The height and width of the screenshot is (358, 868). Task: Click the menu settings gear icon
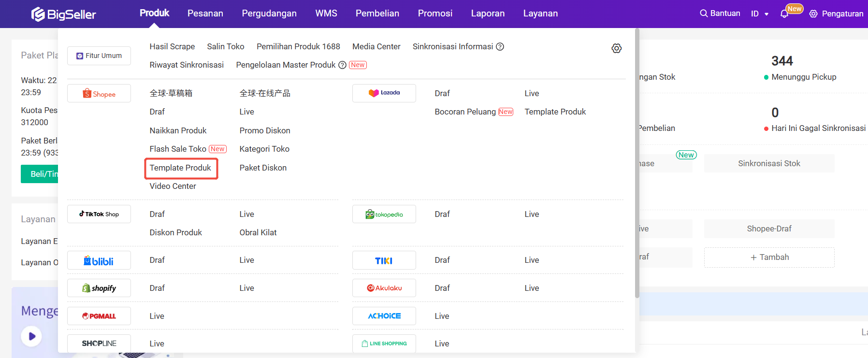[616, 48]
